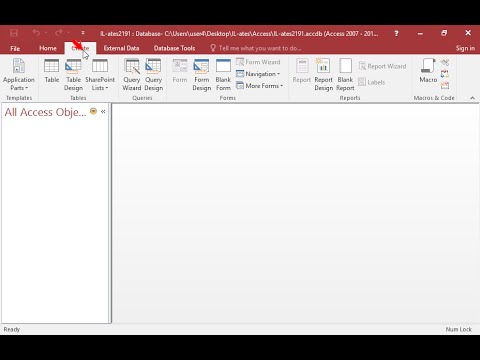This screenshot has width=480, height=360.
Task: Click the greyed-out Report button
Action: click(x=301, y=71)
